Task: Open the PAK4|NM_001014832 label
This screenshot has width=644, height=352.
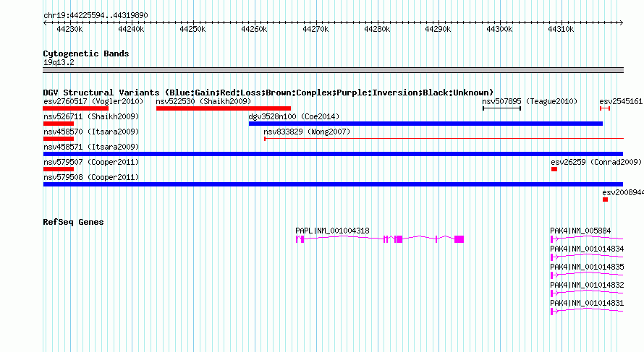Action: [587, 285]
